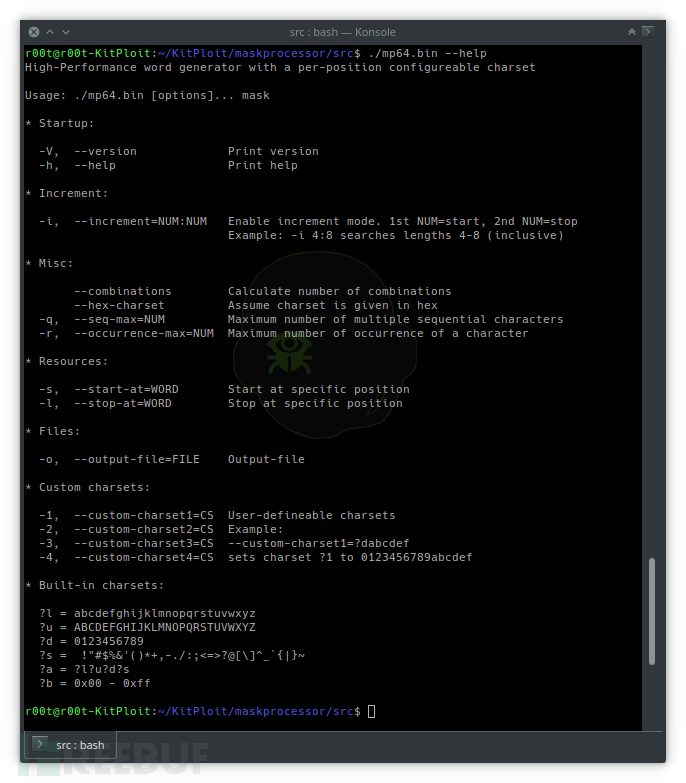The height and width of the screenshot is (783, 686).
Task: Click the 'src : bash — Konsole' window title
Action: [343, 32]
